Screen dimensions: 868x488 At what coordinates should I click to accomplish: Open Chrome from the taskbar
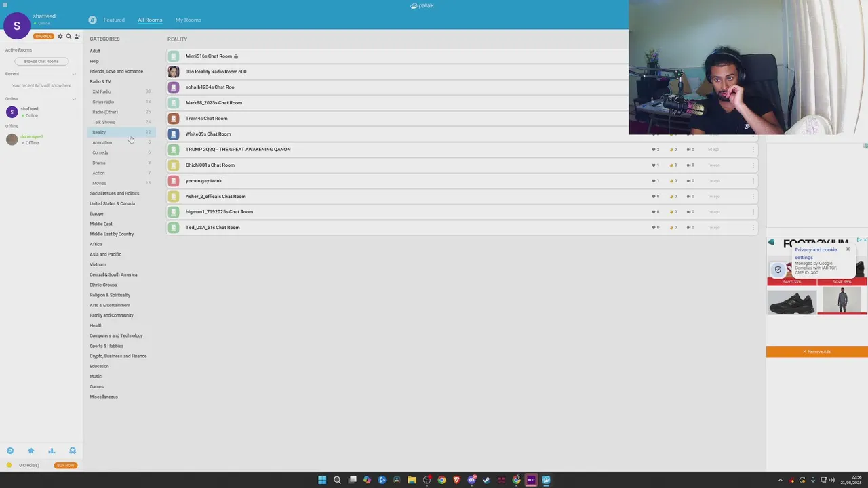pos(441,480)
